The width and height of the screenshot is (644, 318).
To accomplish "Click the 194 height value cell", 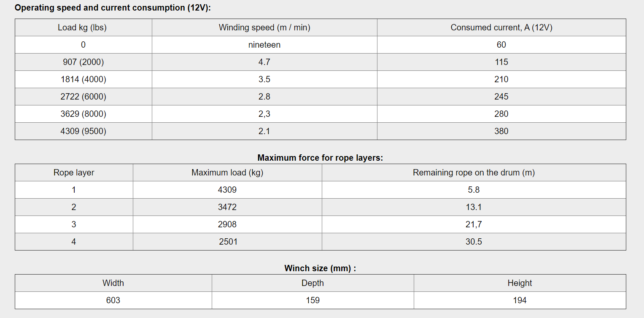I will coord(520,300).
